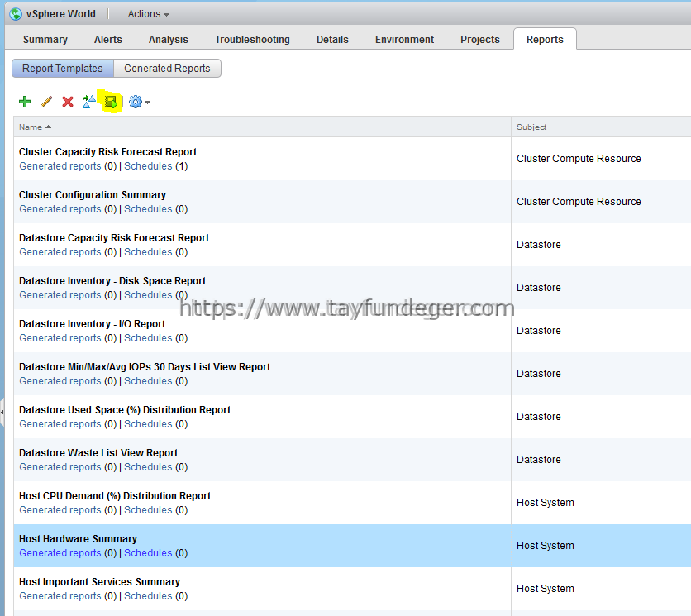The width and height of the screenshot is (691, 616).
Task: Open the Details tab
Action: tap(332, 39)
